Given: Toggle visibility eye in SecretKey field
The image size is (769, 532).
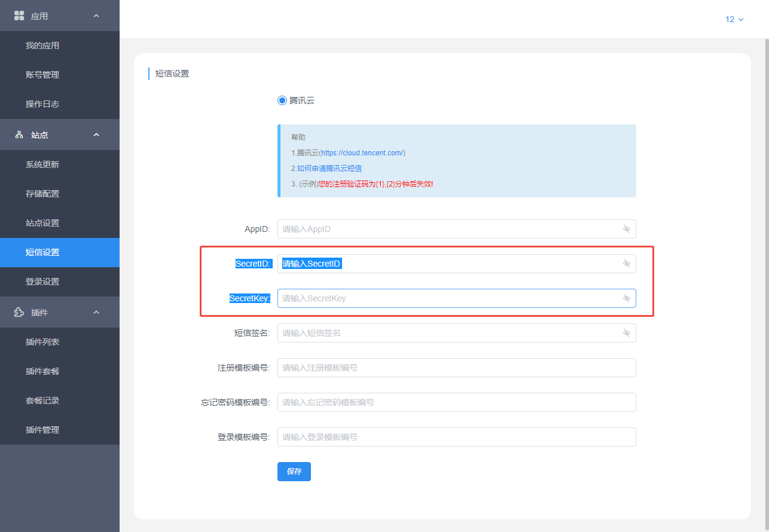Looking at the screenshot, I should 627,298.
